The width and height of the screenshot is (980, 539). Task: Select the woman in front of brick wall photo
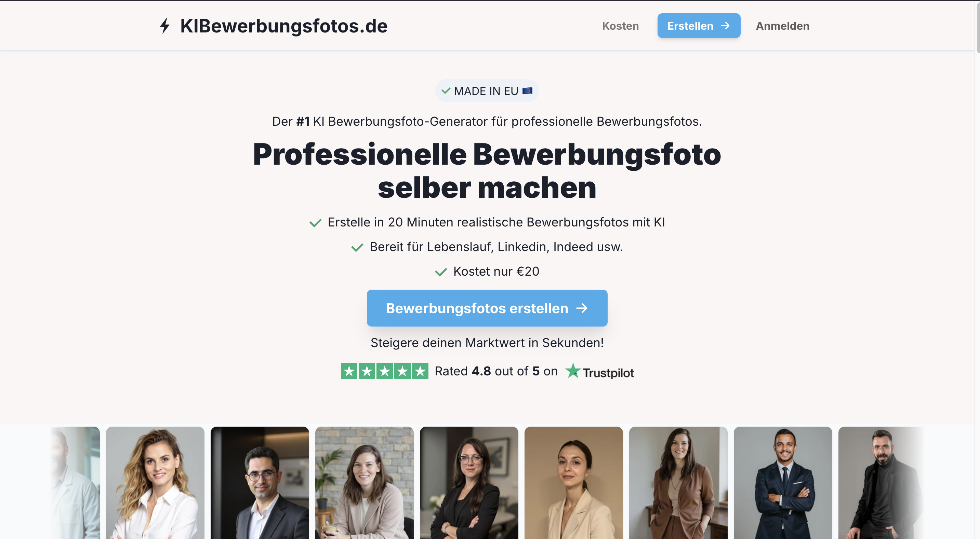point(365,482)
